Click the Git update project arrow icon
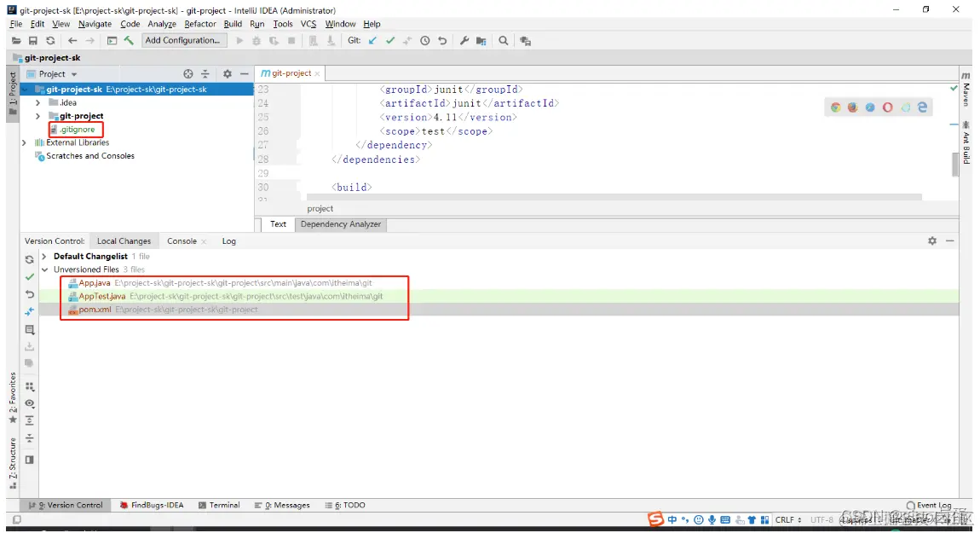Image resolution: width=980 pixels, height=533 pixels. coord(373,41)
